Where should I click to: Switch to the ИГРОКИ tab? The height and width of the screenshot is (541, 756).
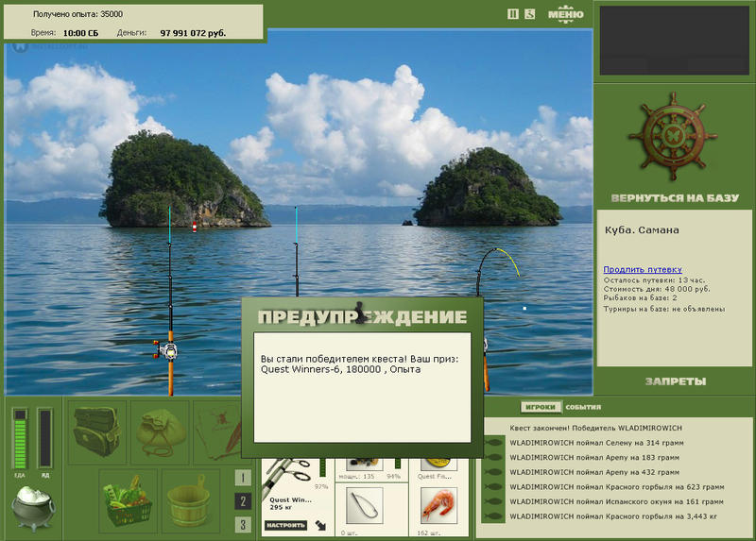coord(541,407)
